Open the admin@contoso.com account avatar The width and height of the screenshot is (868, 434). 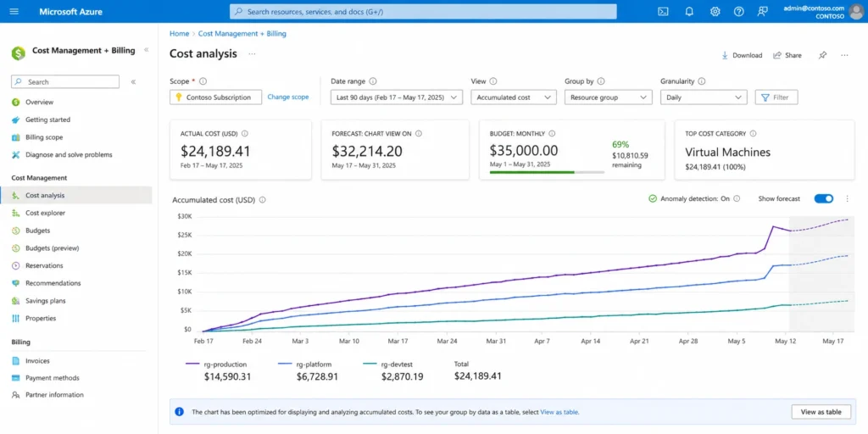(858, 12)
